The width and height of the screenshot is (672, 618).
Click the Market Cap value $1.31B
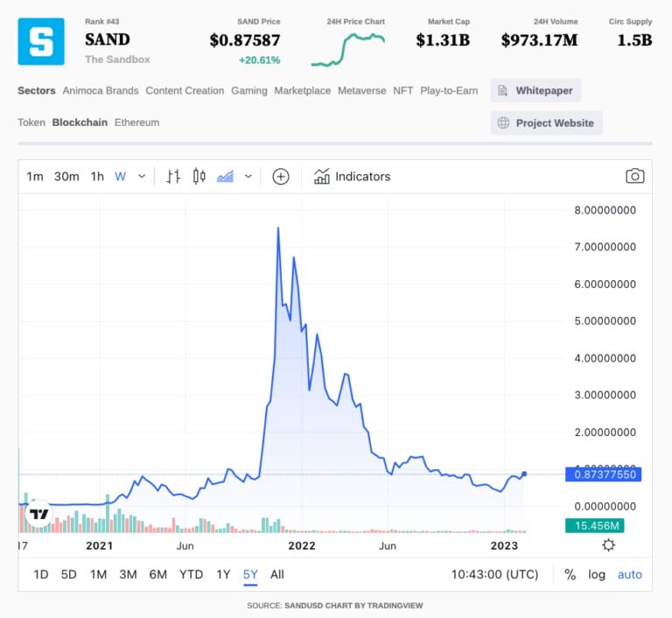(443, 40)
